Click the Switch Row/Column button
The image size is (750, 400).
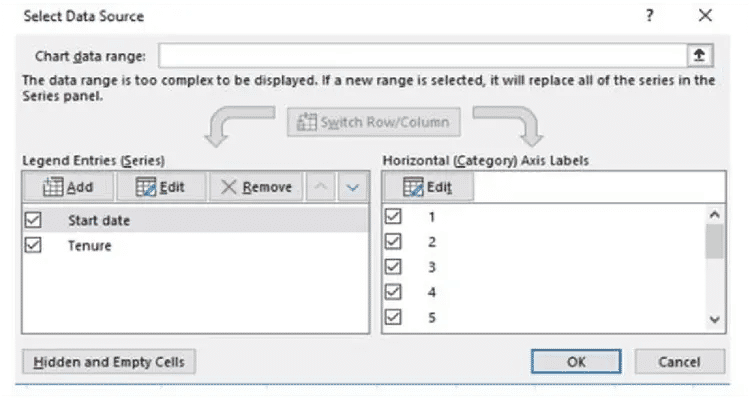pos(374,122)
